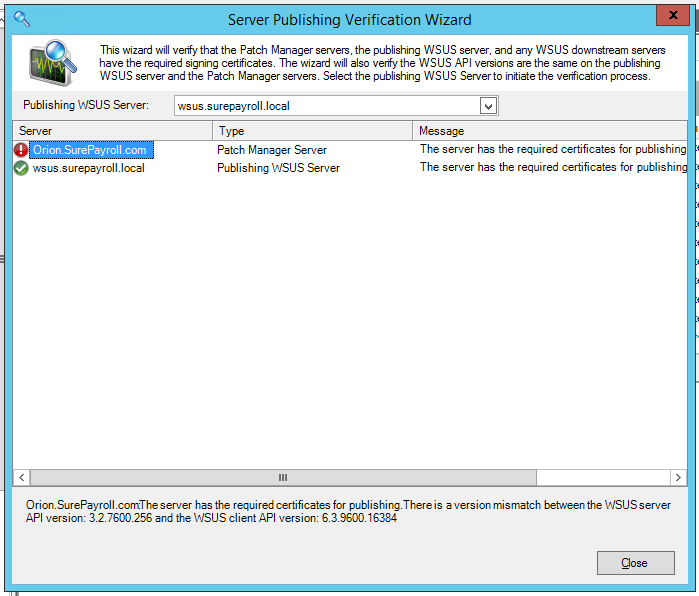This screenshot has width=699, height=596.
Task: Click the horizontal scrollbar left arrow
Action: [x=22, y=477]
